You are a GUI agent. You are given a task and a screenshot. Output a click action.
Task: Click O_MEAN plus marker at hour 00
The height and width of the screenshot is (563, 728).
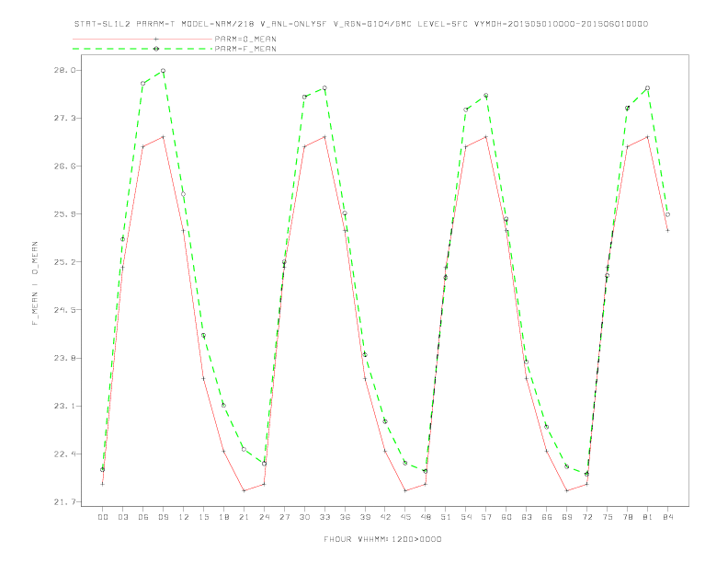point(103,484)
